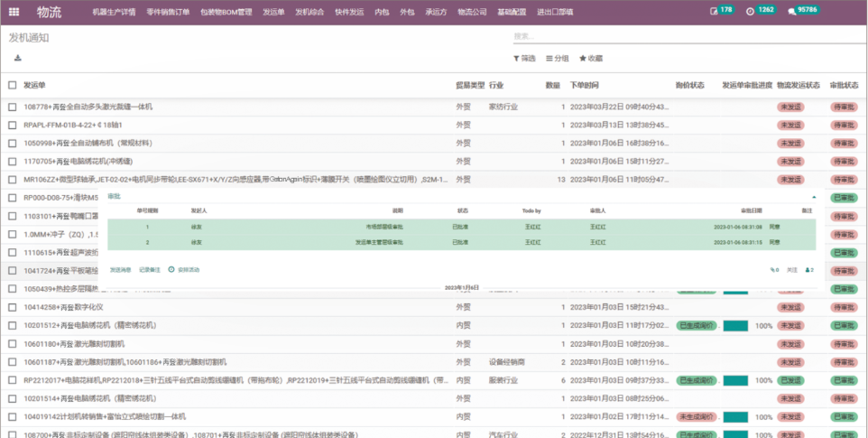Click the schedule activity clock icon
Viewport: 868px width, 438px height.
[x=171, y=270]
